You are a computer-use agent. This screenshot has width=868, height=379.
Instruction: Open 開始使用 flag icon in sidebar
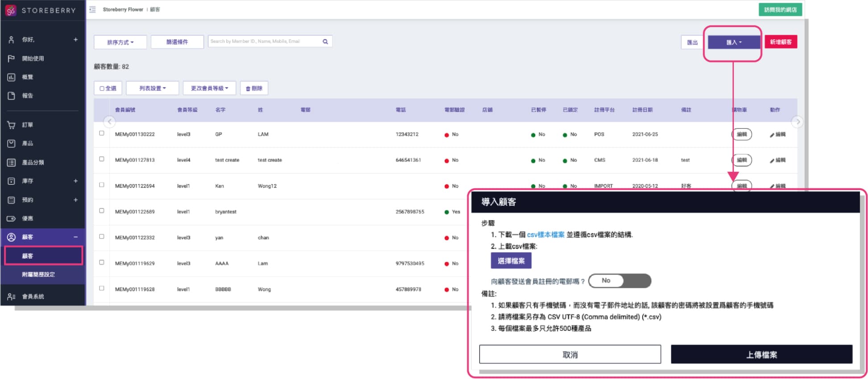click(x=12, y=58)
